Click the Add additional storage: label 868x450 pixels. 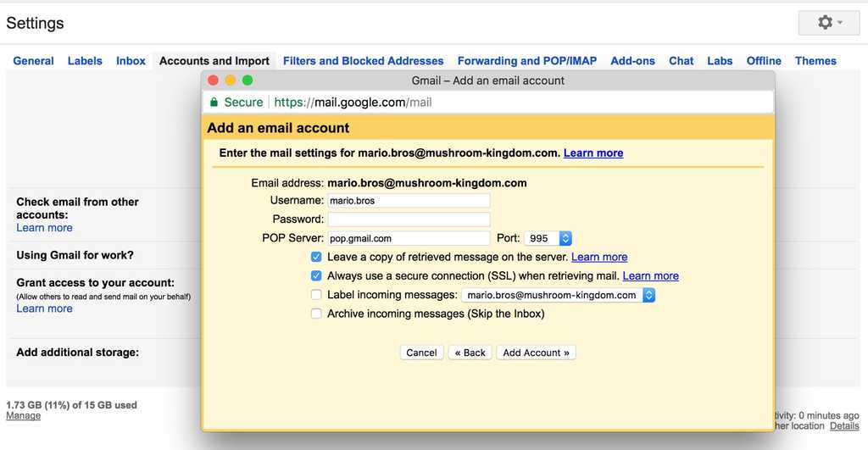(77, 352)
